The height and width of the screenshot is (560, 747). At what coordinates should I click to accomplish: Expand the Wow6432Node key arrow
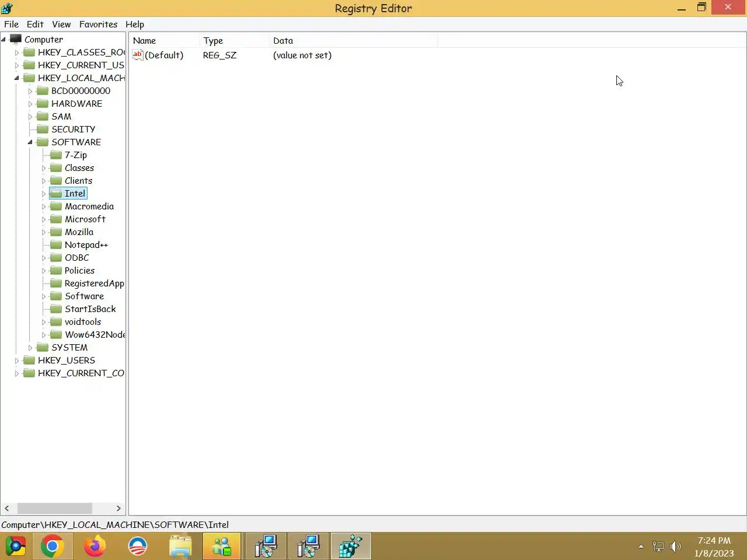[44, 335]
